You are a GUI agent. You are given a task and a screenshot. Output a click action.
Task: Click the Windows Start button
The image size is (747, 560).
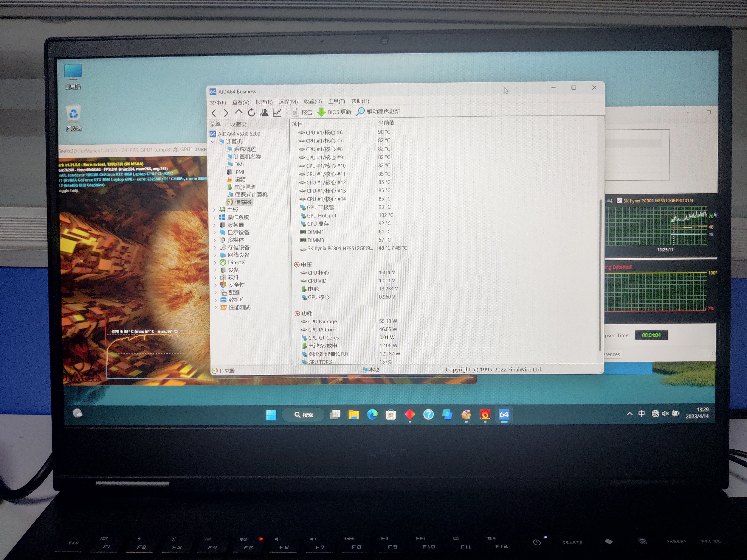click(x=271, y=415)
